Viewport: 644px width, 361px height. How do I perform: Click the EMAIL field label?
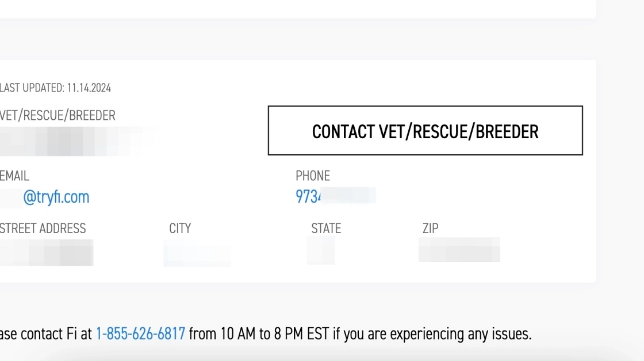tap(14, 176)
